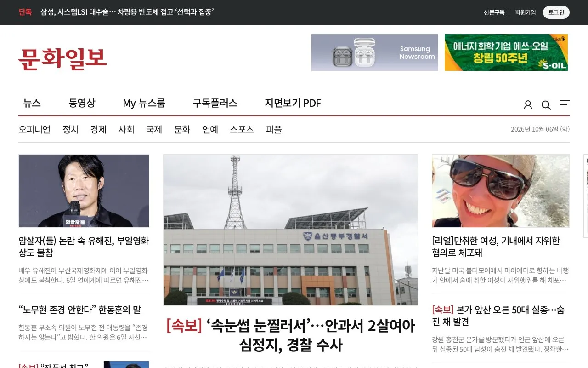Open 지면보기 PDF menu
This screenshot has height=368, width=588.
click(x=293, y=103)
